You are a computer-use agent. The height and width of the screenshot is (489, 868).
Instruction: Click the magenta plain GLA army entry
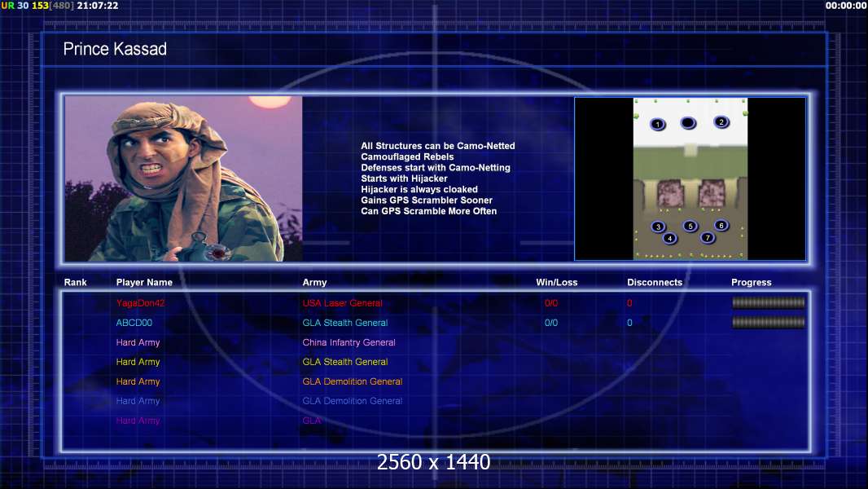(312, 421)
